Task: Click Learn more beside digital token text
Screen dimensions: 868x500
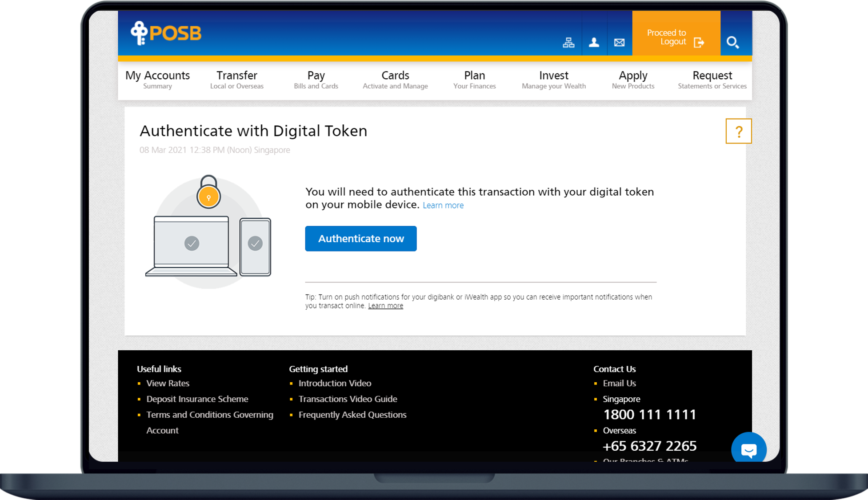Action: 443,205
